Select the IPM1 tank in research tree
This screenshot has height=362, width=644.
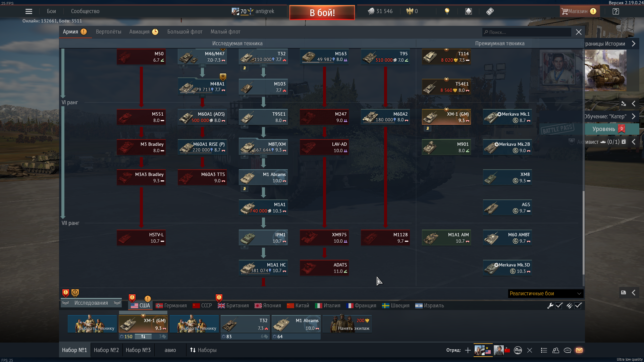click(x=263, y=238)
